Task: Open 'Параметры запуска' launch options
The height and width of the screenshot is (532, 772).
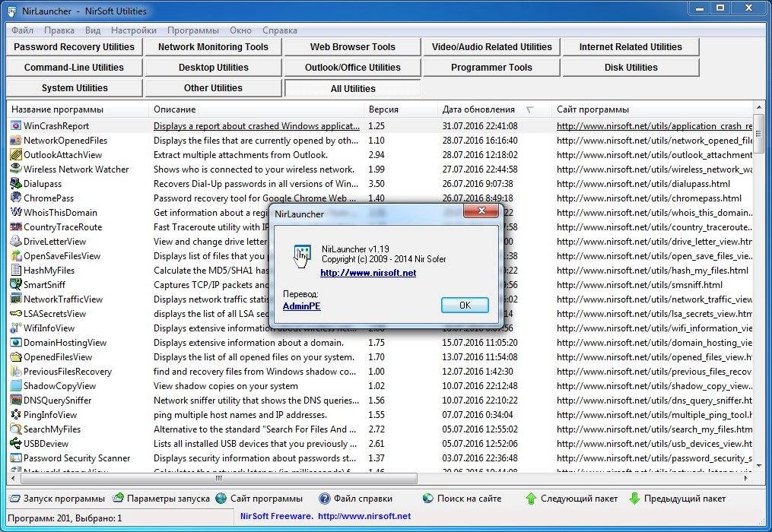Action: point(161,499)
